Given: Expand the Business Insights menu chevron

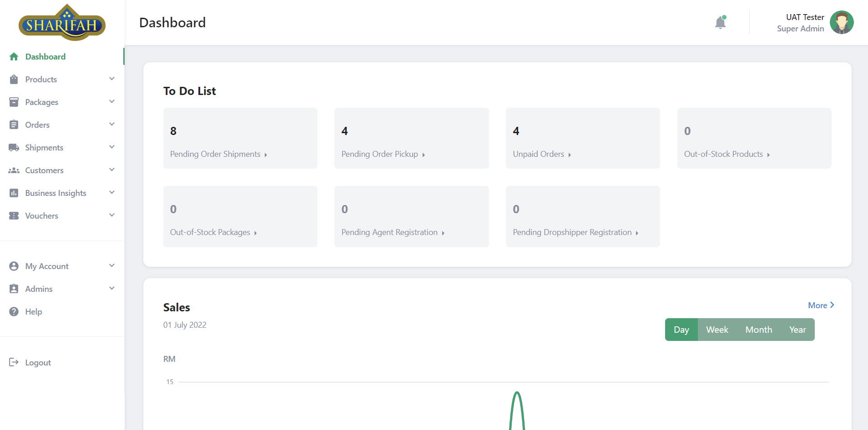Looking at the screenshot, I should point(112,193).
